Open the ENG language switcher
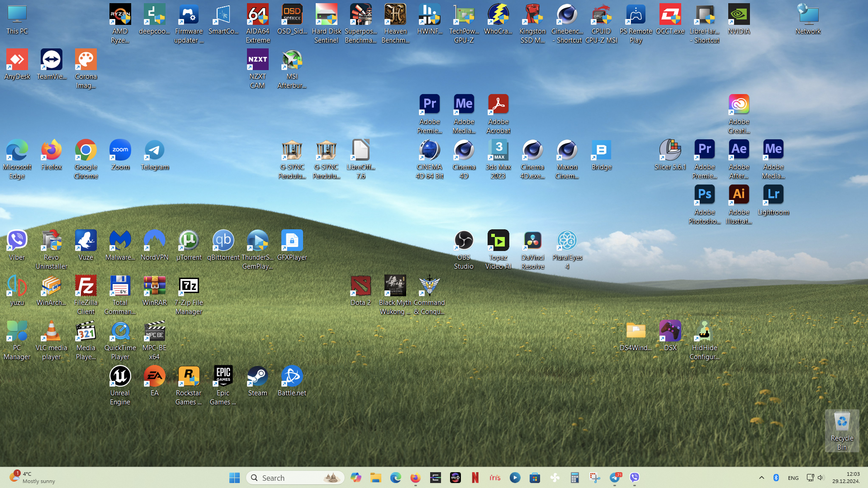868x488 pixels. [x=793, y=478]
